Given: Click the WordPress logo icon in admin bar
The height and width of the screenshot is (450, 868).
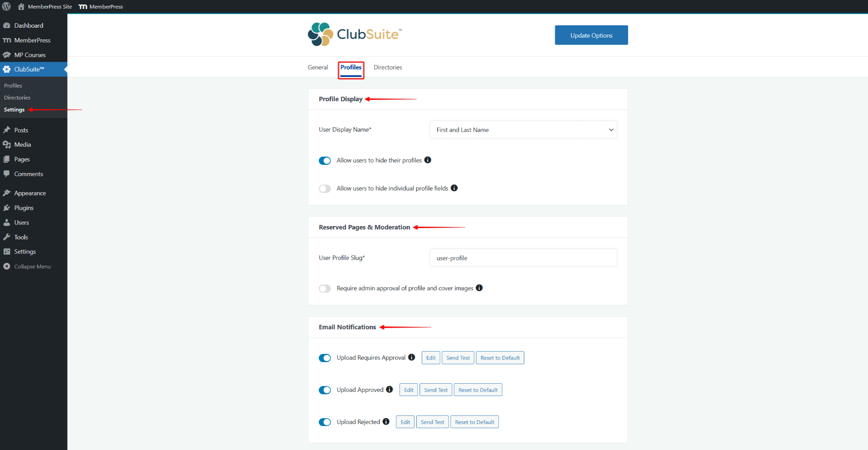Looking at the screenshot, I should point(6,6).
